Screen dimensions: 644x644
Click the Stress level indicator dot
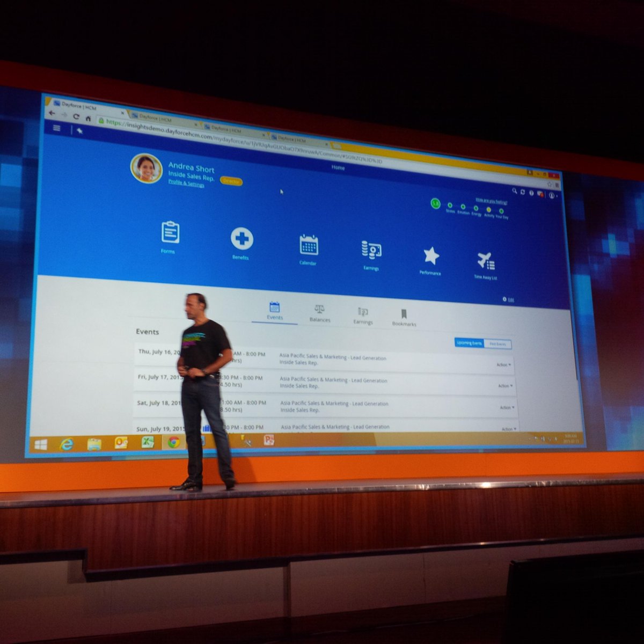pyautogui.click(x=450, y=205)
